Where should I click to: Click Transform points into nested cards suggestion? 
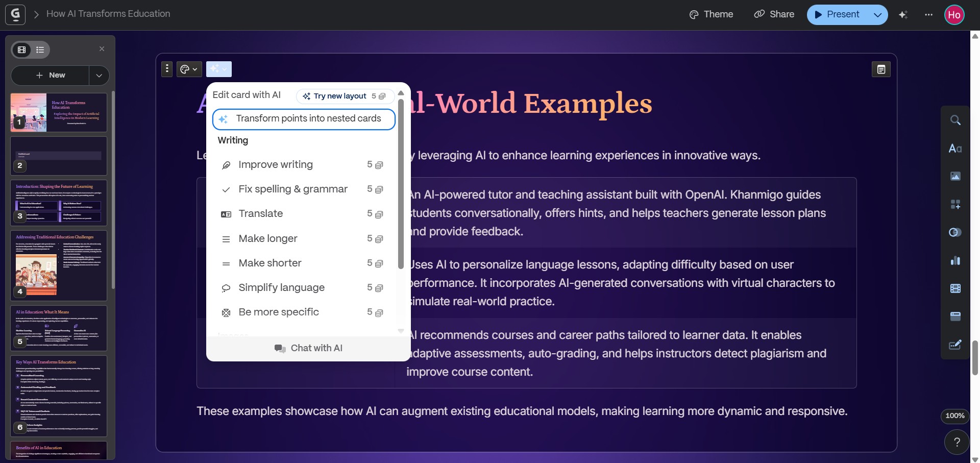[304, 119]
